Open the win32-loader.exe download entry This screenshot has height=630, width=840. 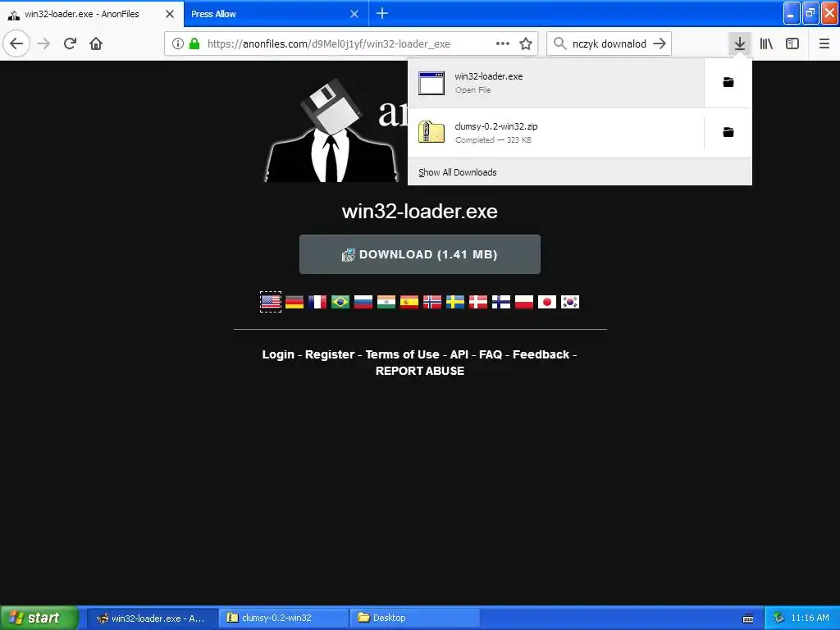tap(556, 83)
